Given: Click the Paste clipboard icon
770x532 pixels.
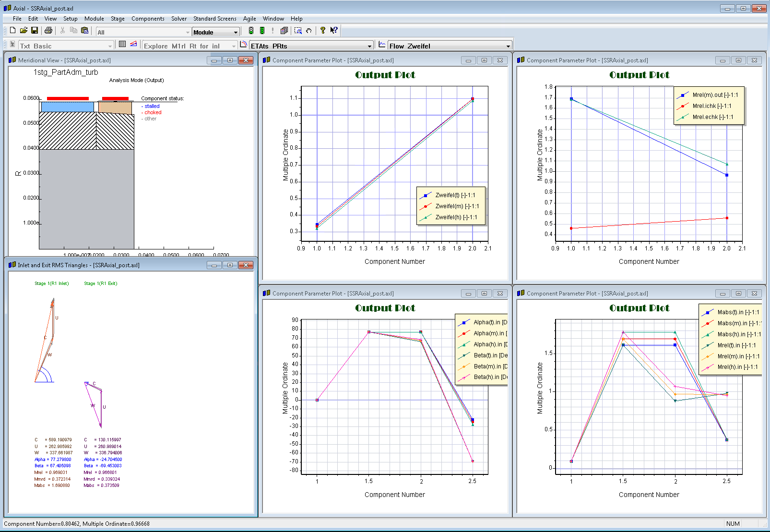Looking at the screenshot, I should 85,31.
